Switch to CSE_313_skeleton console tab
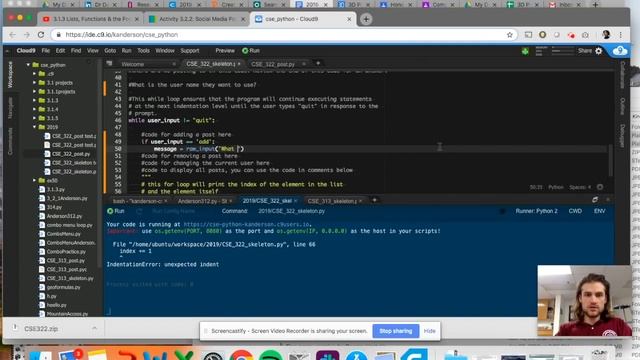Viewport: 640px width, 360px height. 333,201
